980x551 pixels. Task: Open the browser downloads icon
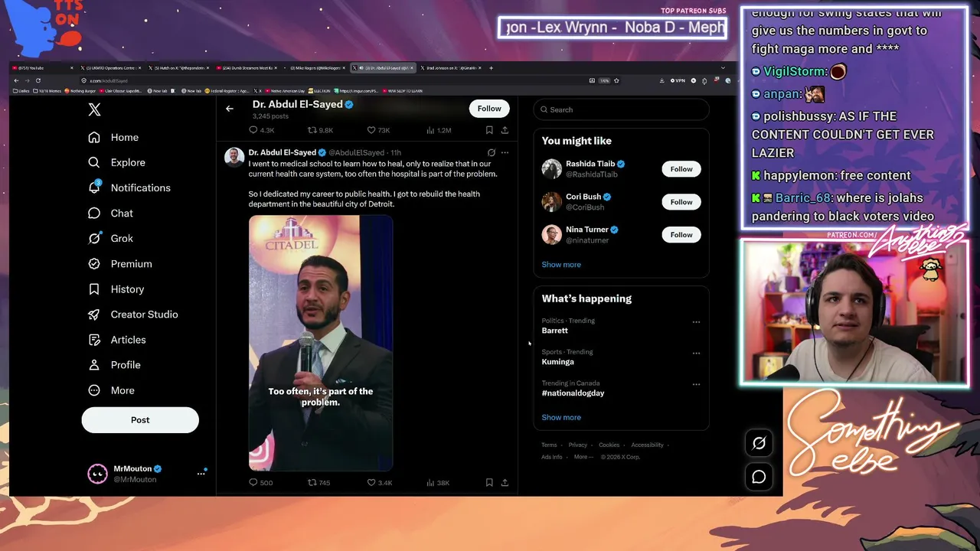pos(661,80)
